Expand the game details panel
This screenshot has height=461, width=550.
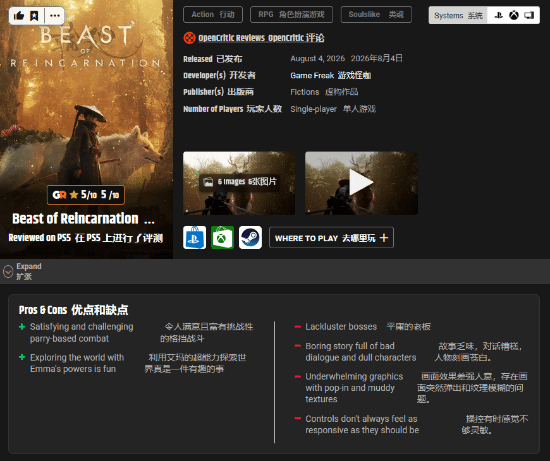coord(22,271)
